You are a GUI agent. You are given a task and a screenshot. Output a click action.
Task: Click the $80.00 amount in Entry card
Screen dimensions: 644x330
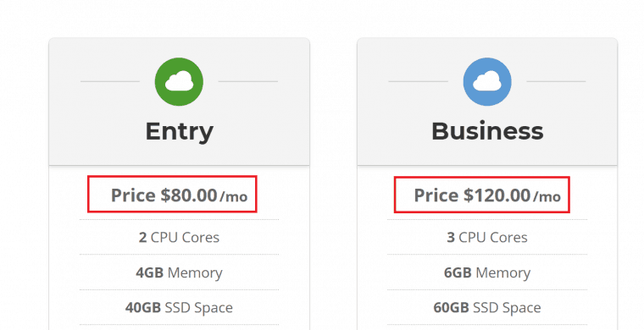[188, 195]
